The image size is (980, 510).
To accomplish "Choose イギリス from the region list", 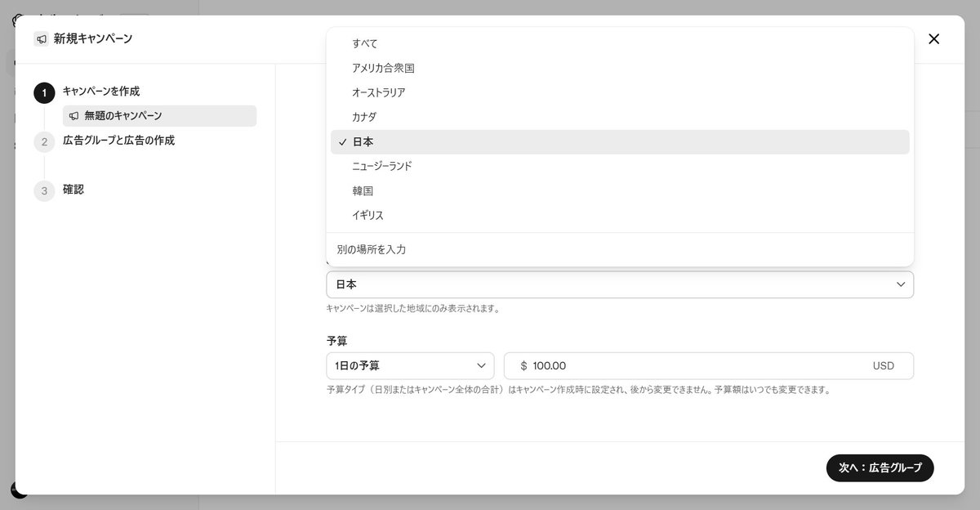I will [x=619, y=215].
